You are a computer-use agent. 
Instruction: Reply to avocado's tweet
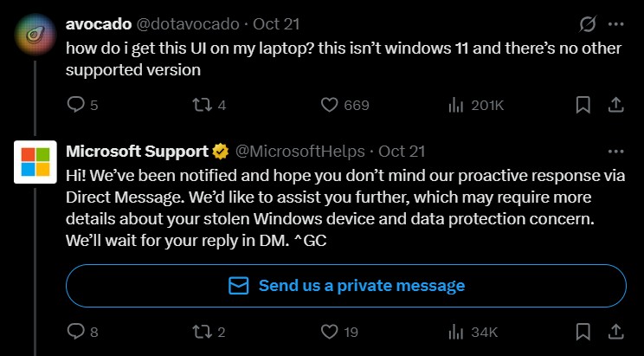(x=76, y=105)
